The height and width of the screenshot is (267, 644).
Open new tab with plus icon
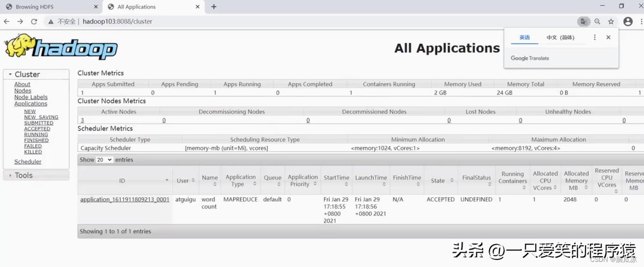coord(214,7)
